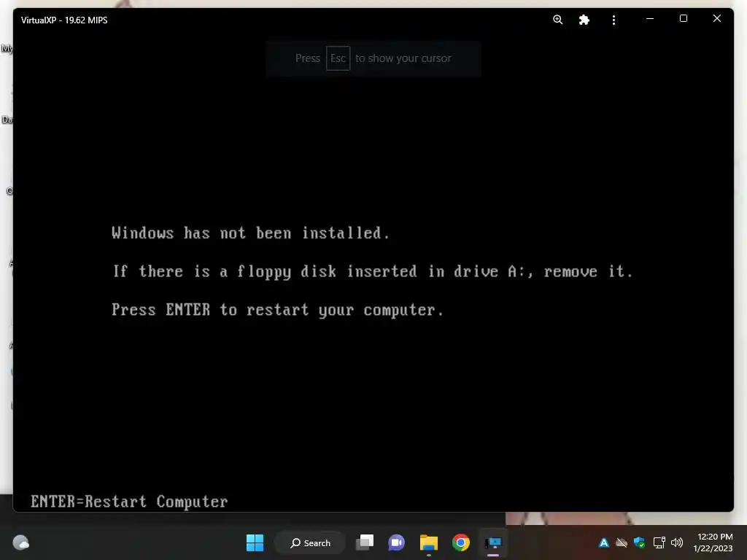
Task: Open the network tray icon
Action: pos(659,542)
